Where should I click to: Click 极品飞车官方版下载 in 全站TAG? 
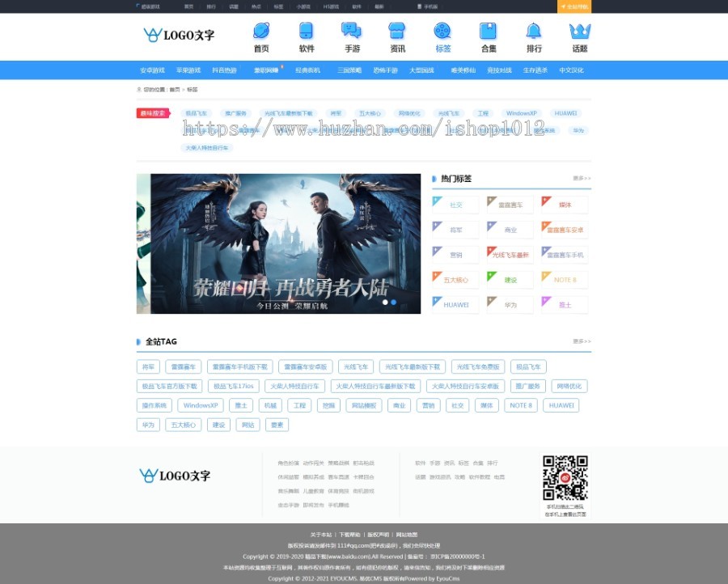[x=170, y=387]
